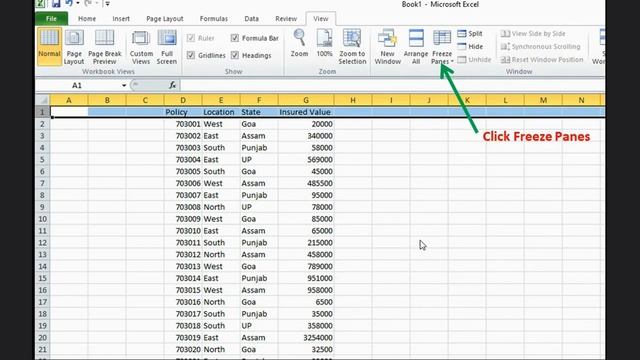Click Synchronous Scrolling
640x360 pixels.
pyautogui.click(x=540, y=47)
